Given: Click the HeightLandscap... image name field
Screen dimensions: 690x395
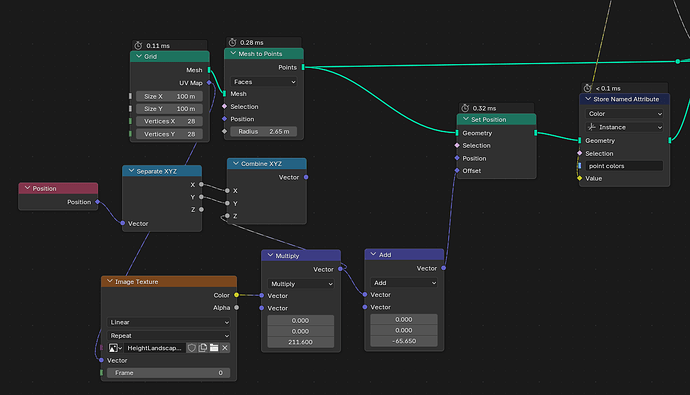Looking at the screenshot, I should (x=154, y=348).
